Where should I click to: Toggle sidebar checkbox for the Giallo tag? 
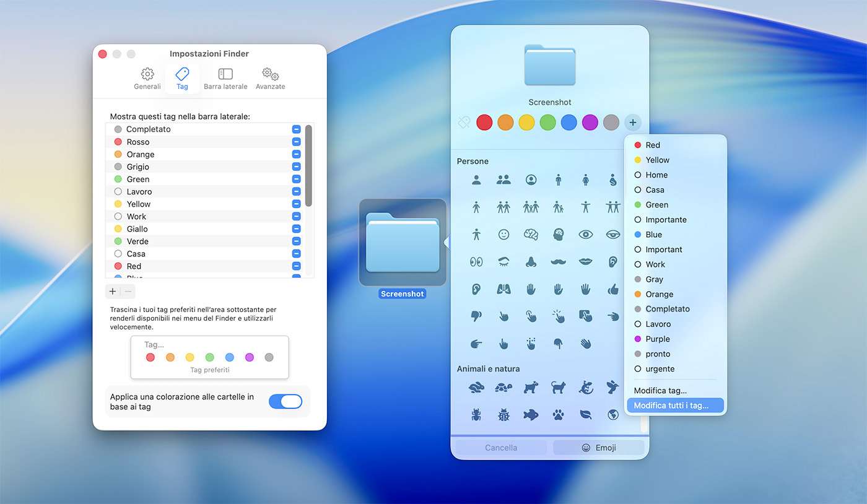tap(297, 228)
